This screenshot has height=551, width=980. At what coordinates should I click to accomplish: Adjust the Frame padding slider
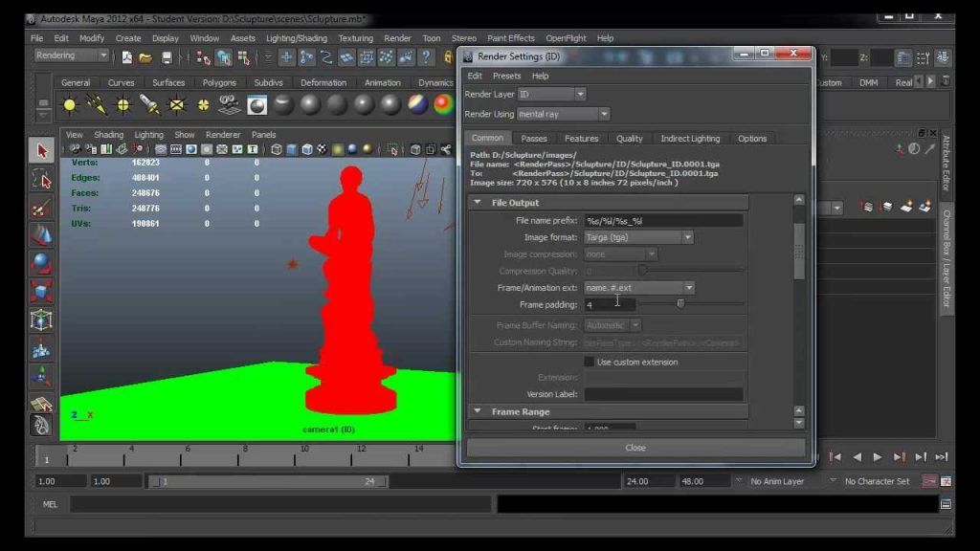680,303
